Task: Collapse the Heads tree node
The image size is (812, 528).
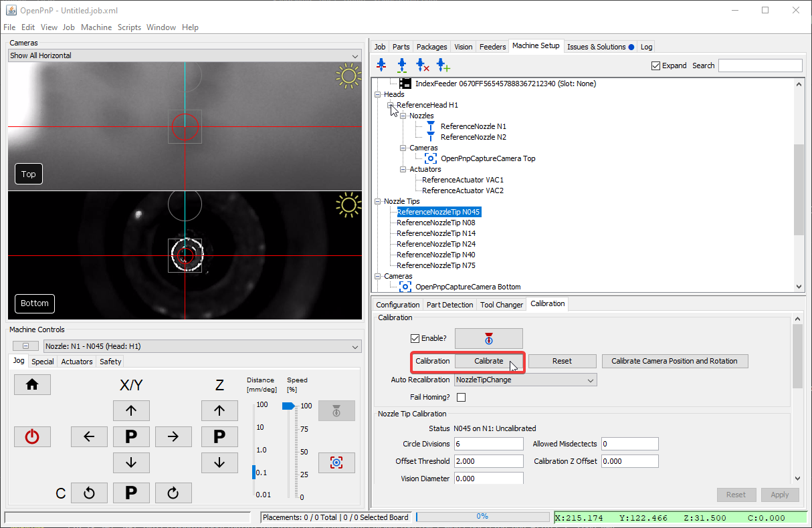Action: (378, 94)
